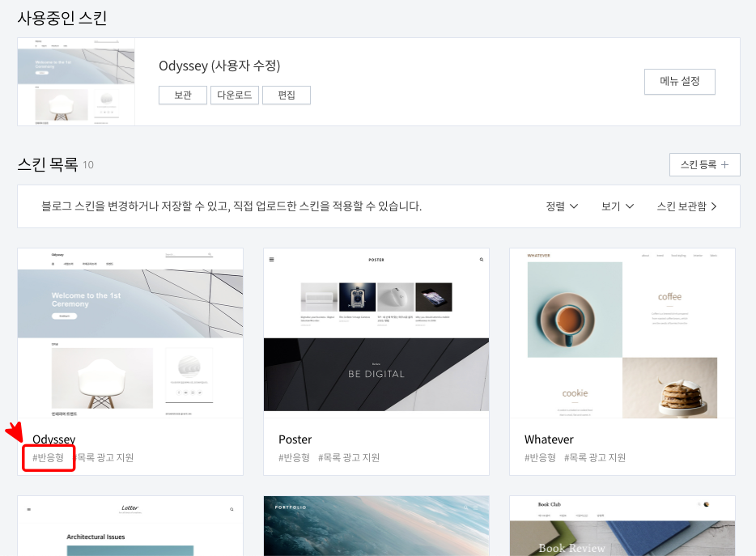Click the Poster skin title
The width and height of the screenshot is (756, 556).
[x=295, y=439]
